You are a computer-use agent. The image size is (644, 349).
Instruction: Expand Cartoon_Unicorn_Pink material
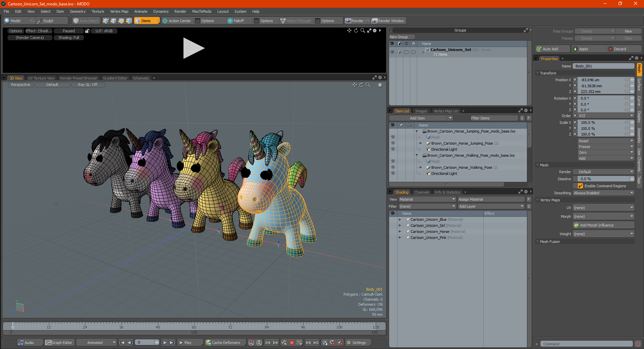400,238
